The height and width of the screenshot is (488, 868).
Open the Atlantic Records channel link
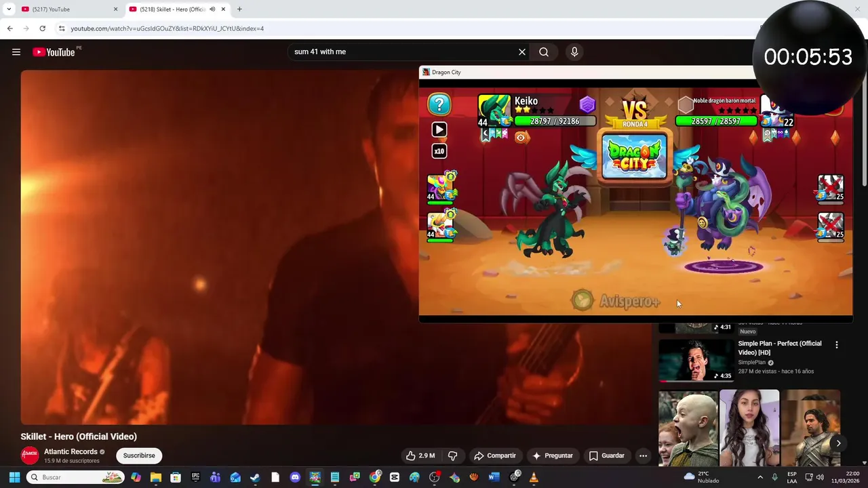(71, 451)
